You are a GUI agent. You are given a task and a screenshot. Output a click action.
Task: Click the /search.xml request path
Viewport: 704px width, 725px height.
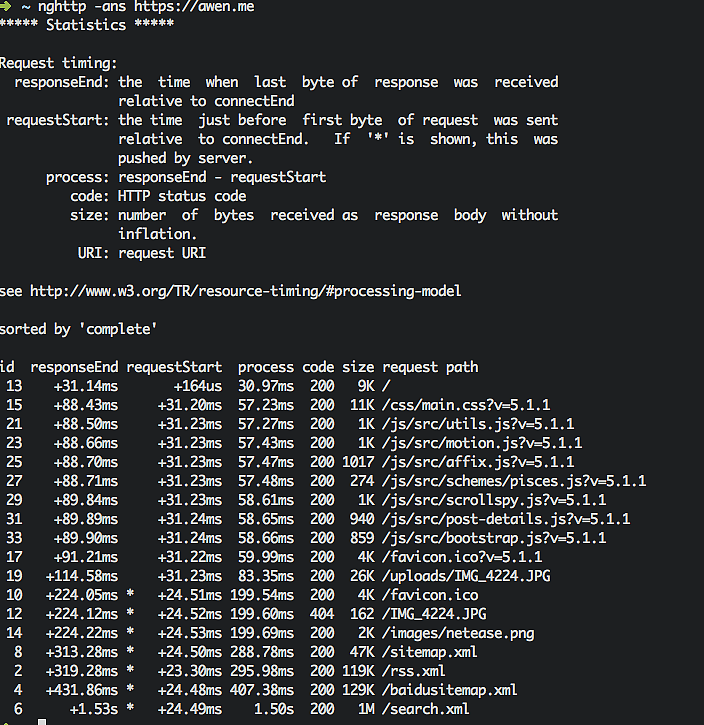[x=426, y=709]
